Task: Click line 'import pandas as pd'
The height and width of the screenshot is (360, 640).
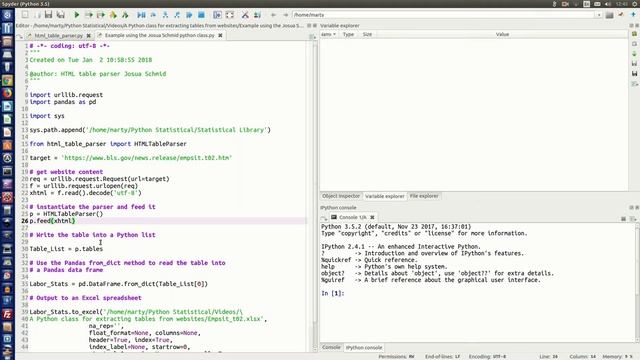Action: click(x=62, y=102)
